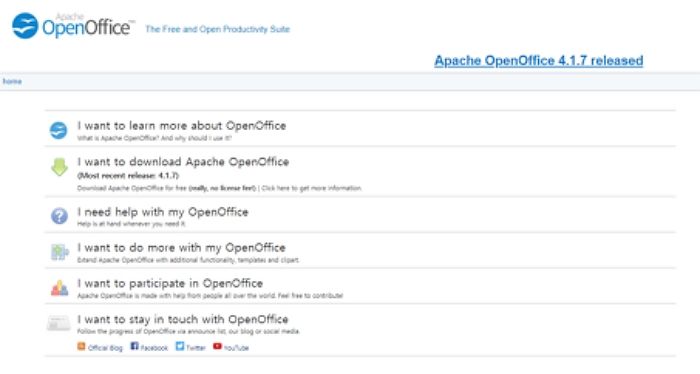The image size is (700, 374).
Task: Open Apache OpenOffice 4.1.7 released announcement
Action: [539, 61]
